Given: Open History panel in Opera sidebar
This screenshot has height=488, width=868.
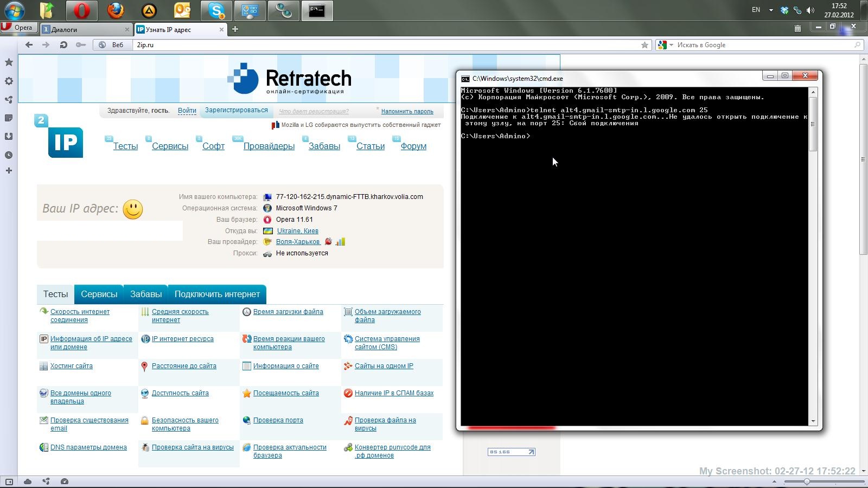Looking at the screenshot, I should 9,155.
